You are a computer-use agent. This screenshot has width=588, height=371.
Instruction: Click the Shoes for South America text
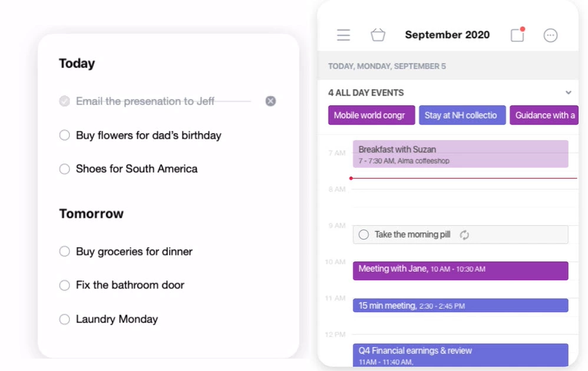click(137, 169)
